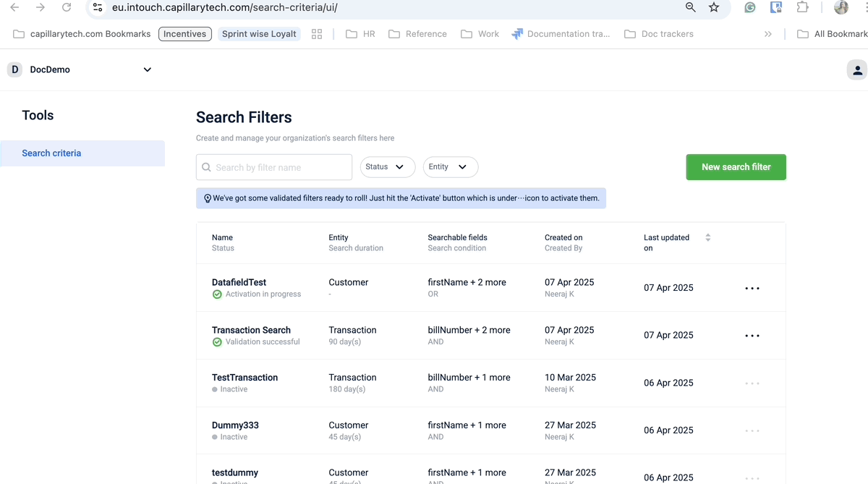This screenshot has width=868, height=484.
Task: Open the blue extension icon beside Grammarly
Action: [776, 7]
